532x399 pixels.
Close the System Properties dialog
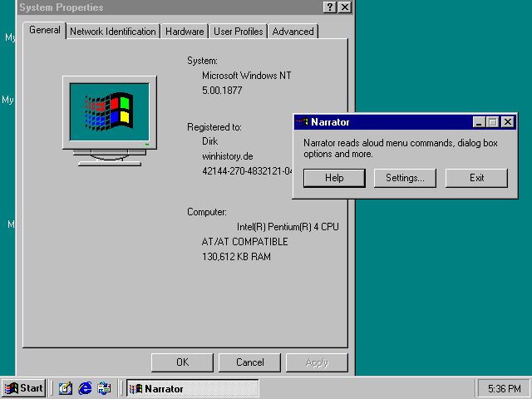(x=344, y=7)
